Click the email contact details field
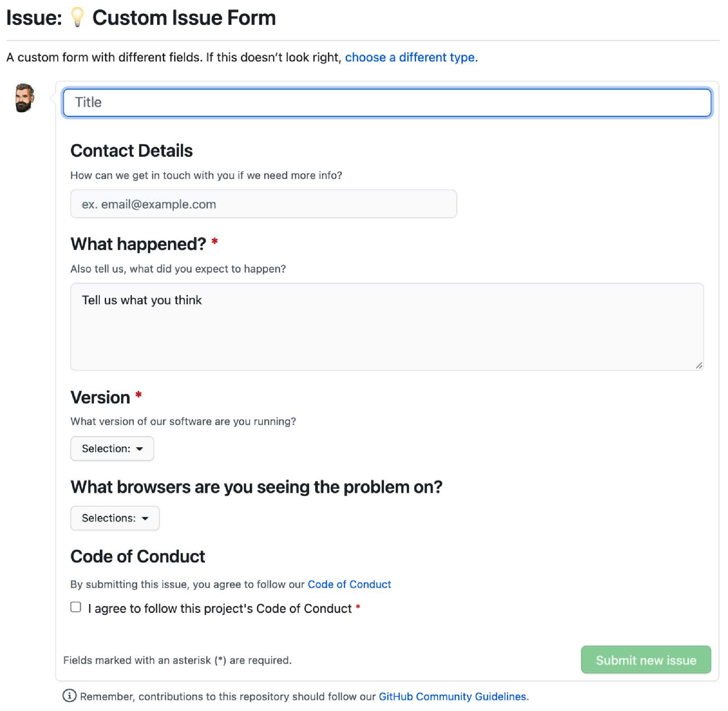 tap(264, 204)
